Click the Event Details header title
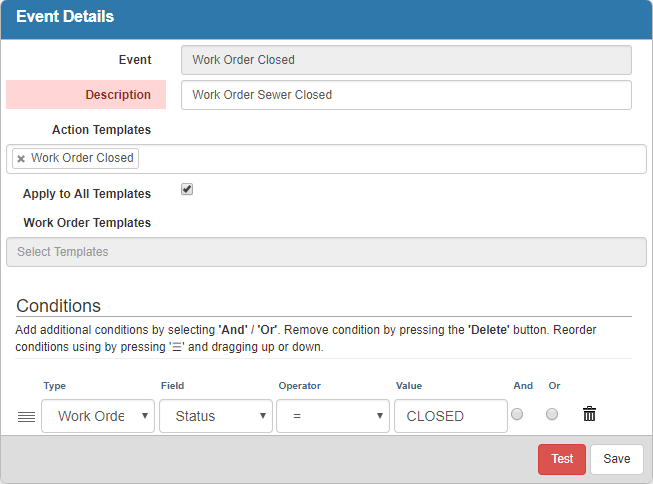Screen dimensions: 653x484 tap(65, 17)
